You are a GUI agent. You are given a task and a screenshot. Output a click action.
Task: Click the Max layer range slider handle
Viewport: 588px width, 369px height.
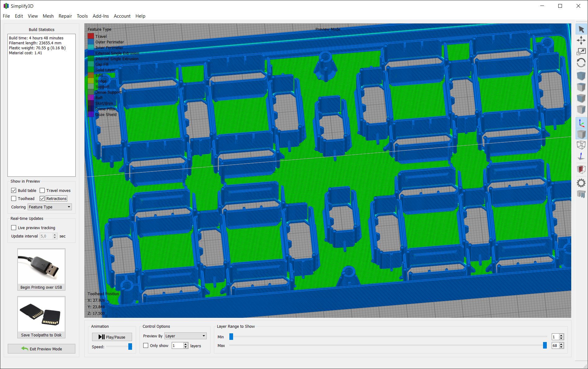[x=545, y=345]
